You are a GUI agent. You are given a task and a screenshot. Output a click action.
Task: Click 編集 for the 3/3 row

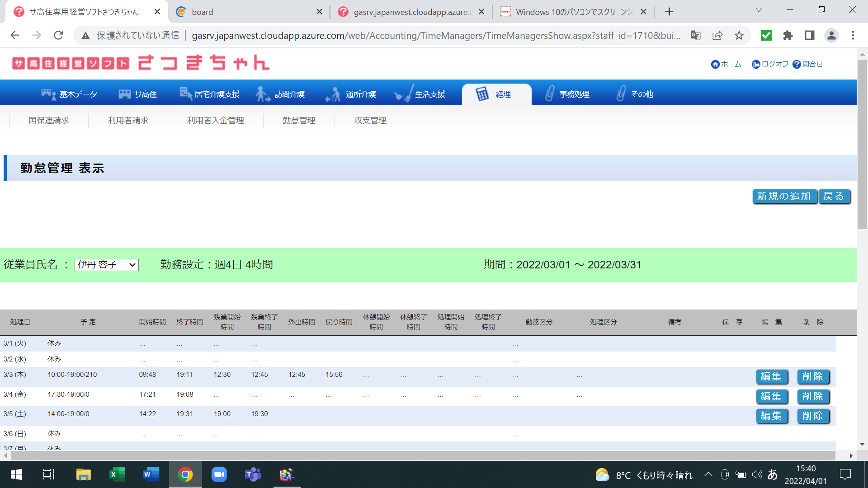(771, 376)
